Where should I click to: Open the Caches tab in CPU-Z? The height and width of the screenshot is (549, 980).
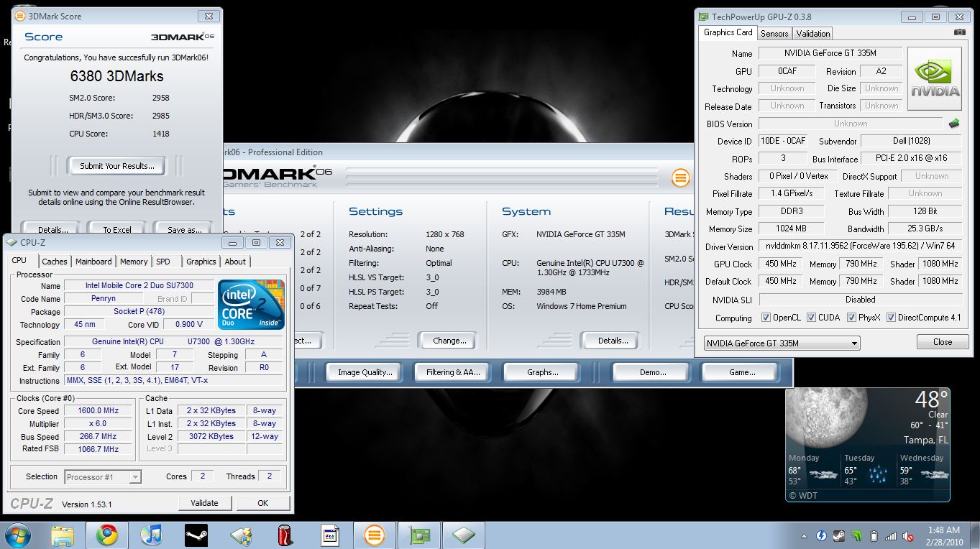point(54,262)
